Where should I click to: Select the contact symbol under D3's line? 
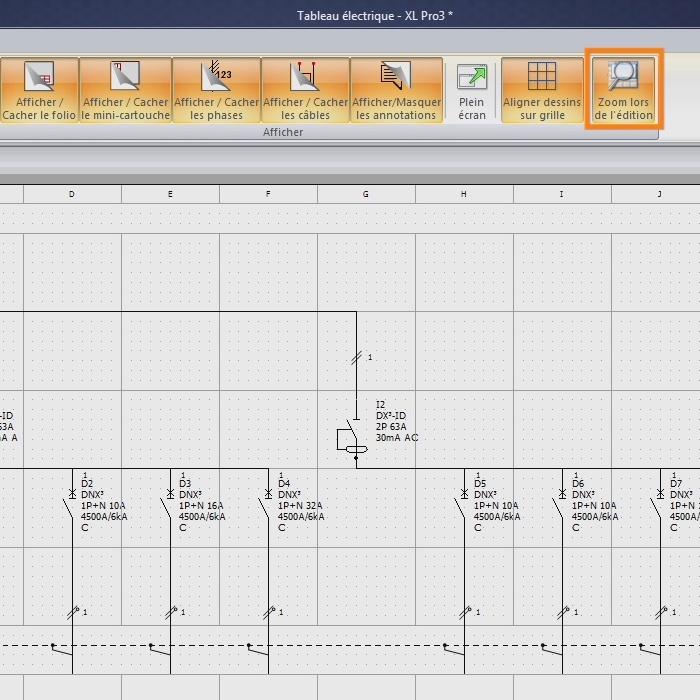(160, 650)
